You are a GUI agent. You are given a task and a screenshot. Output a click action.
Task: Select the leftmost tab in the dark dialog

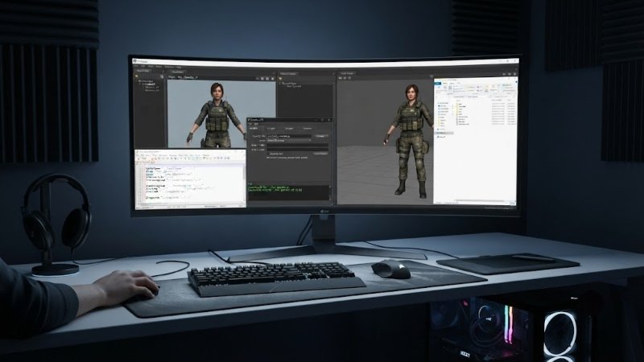[x=254, y=129]
